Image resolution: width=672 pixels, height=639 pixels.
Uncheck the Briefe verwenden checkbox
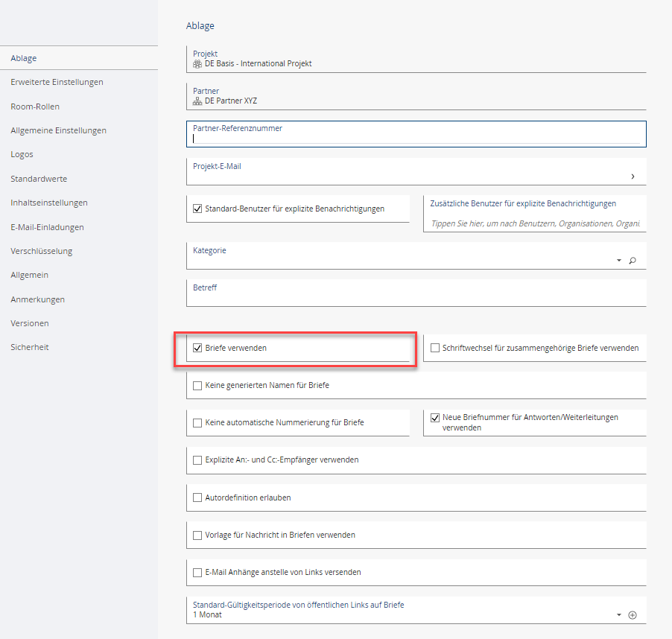[197, 348]
